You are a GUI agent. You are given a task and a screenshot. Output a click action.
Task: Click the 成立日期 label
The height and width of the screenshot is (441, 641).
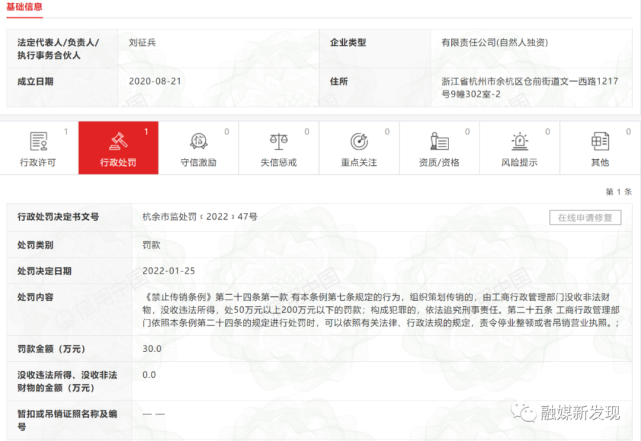tap(35, 81)
